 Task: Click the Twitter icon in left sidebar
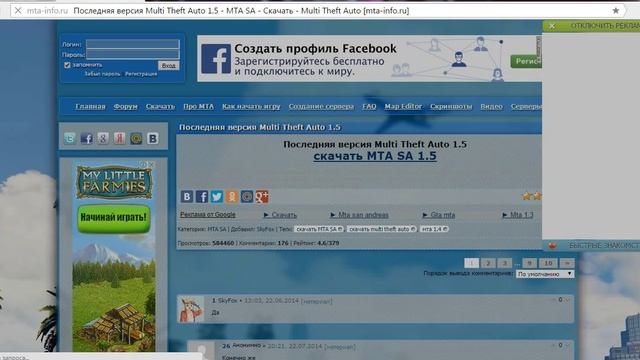[70, 139]
